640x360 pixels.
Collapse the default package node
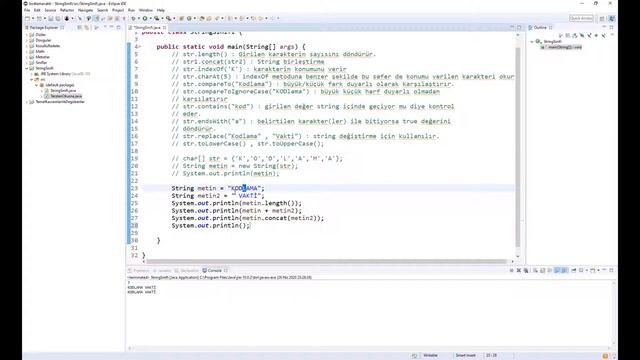(x=37, y=85)
